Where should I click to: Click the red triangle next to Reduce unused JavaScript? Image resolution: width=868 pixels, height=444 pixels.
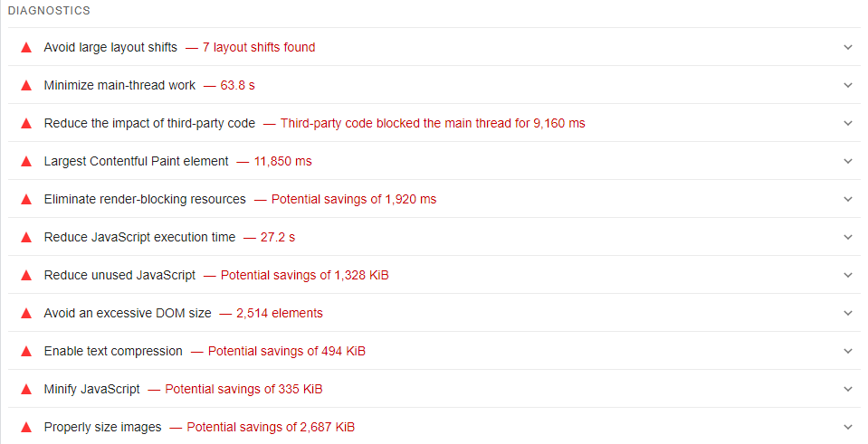(x=26, y=275)
